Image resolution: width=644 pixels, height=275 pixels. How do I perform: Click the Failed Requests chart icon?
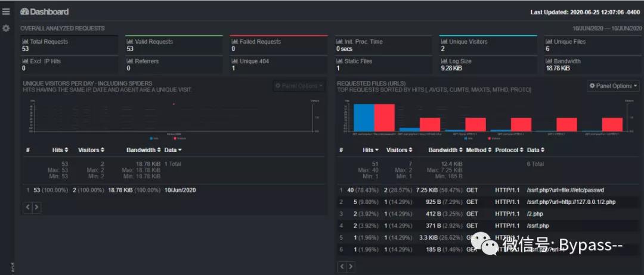pyautogui.click(x=235, y=42)
